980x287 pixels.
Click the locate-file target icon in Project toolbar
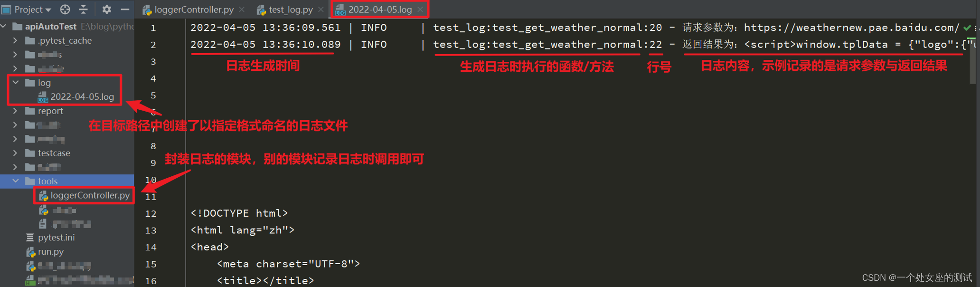point(65,9)
